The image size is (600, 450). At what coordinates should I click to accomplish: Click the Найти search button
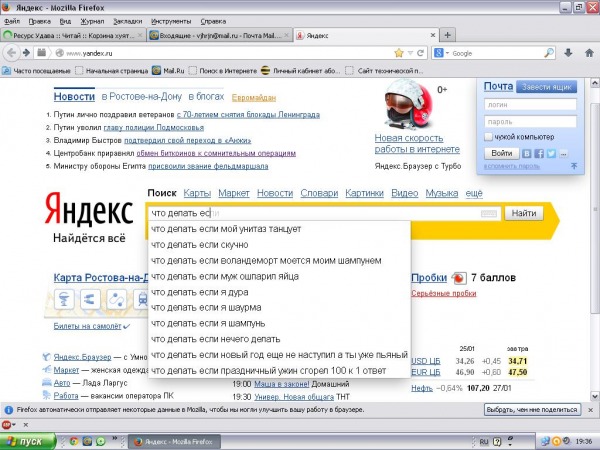pyautogui.click(x=524, y=213)
